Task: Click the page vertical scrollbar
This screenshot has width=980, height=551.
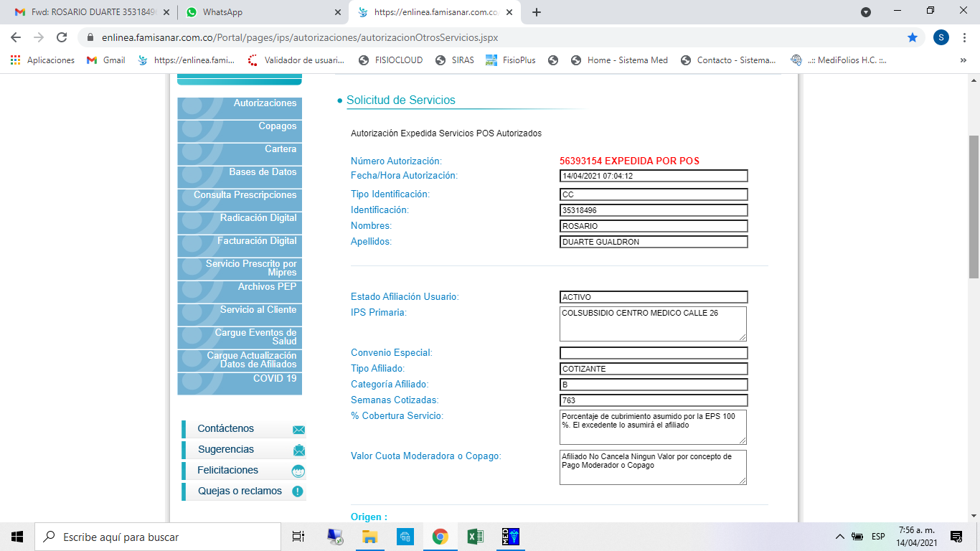Action: (x=974, y=207)
